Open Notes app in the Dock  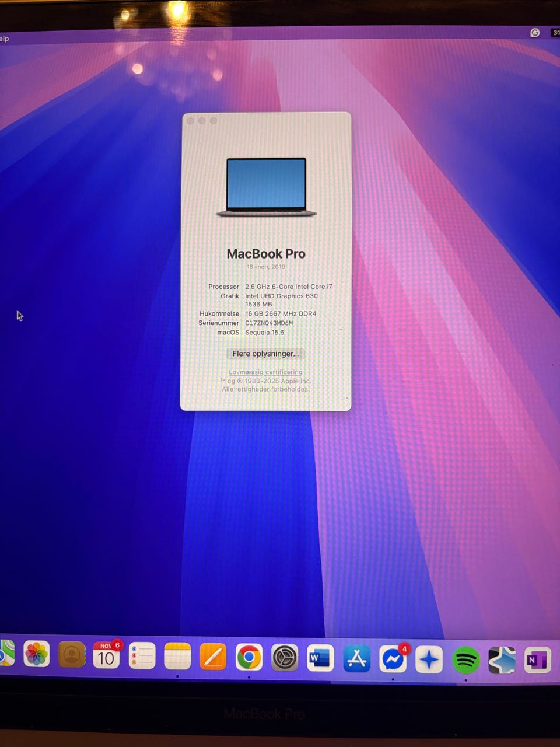pos(177,657)
